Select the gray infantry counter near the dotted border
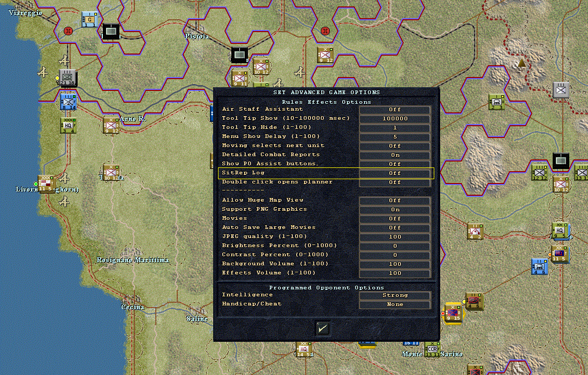The image size is (588, 375). coord(561,90)
